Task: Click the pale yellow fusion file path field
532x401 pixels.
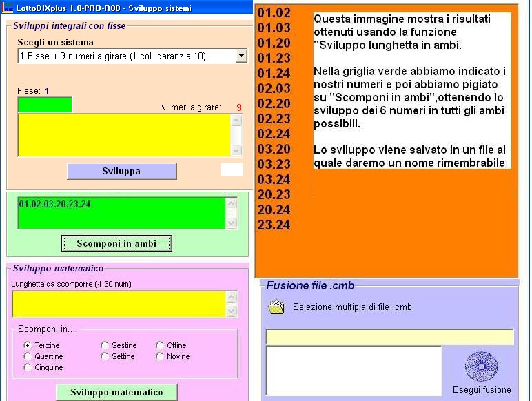Action: 389,337
